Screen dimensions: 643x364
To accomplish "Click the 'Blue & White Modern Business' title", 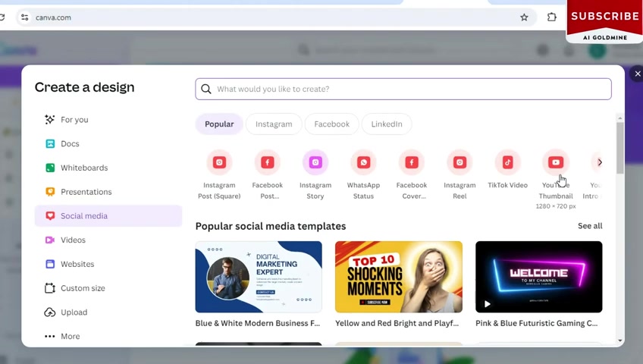I will (258, 323).
